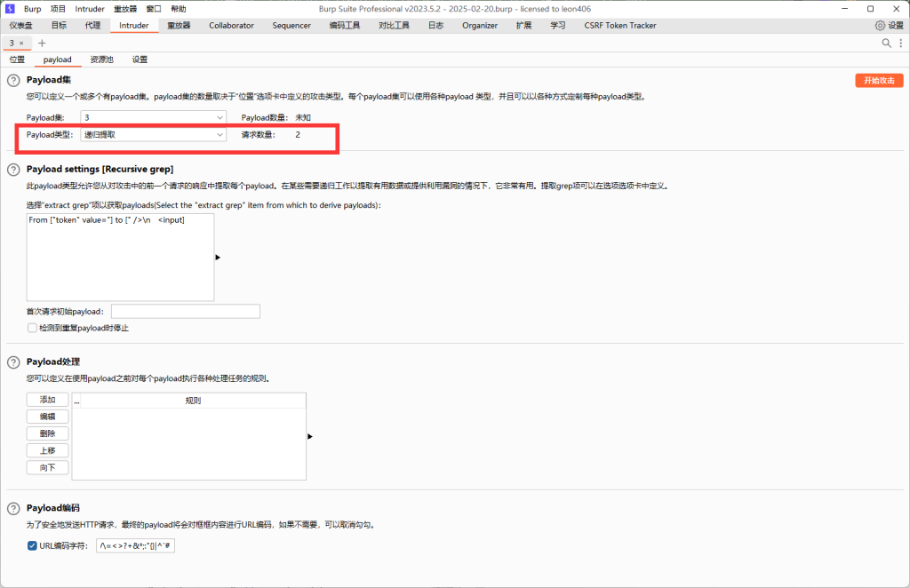Click the 规则 column header
910x588 pixels.
(x=193, y=401)
